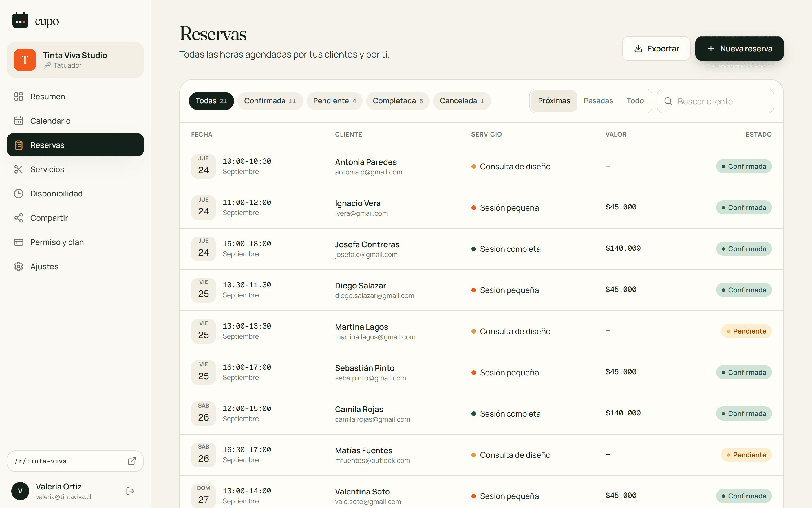Filter by Confirmada 11 chip

pos(270,101)
